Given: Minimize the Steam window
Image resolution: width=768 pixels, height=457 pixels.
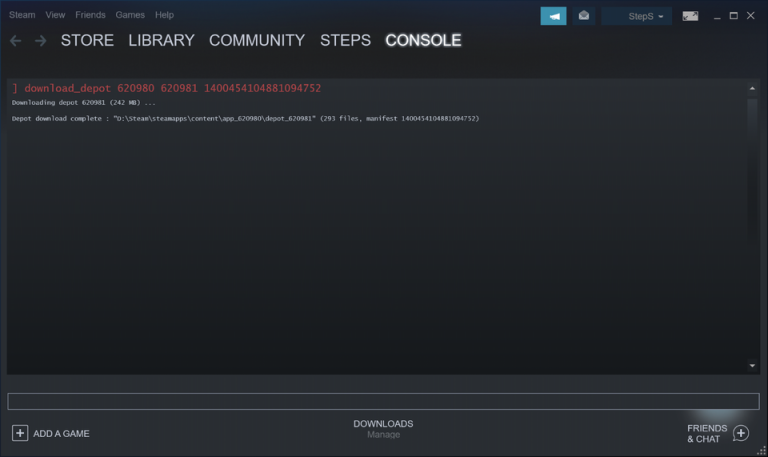Looking at the screenshot, I should point(717,16).
